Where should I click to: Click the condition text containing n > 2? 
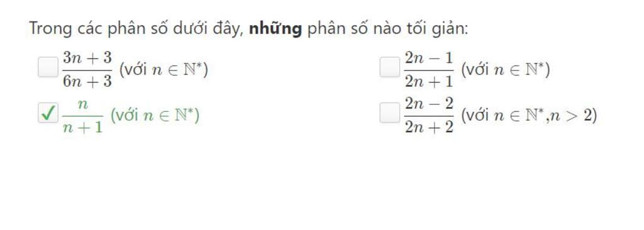pyautogui.click(x=528, y=116)
